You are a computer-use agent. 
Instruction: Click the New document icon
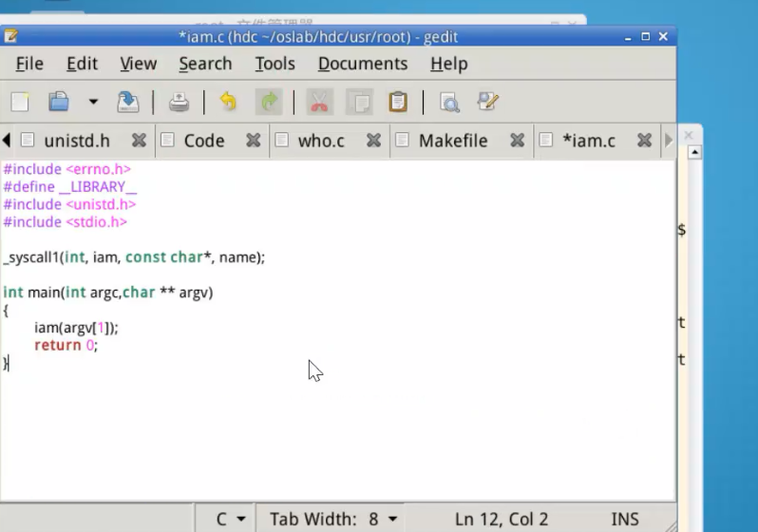[20, 102]
